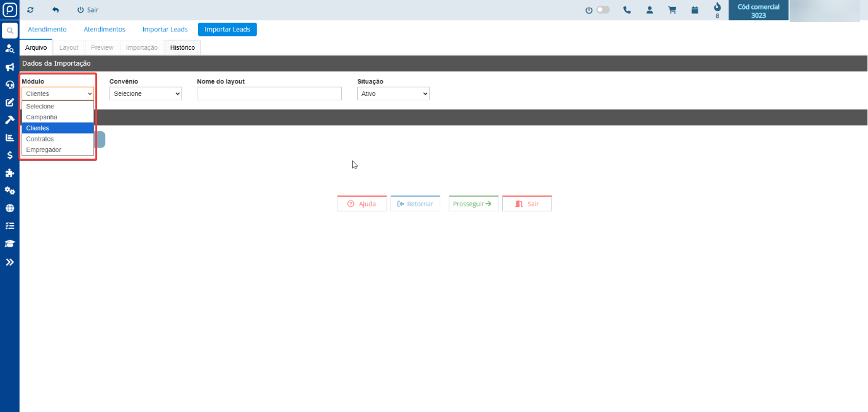
Task: Open the Convênio dropdown
Action: click(x=145, y=93)
